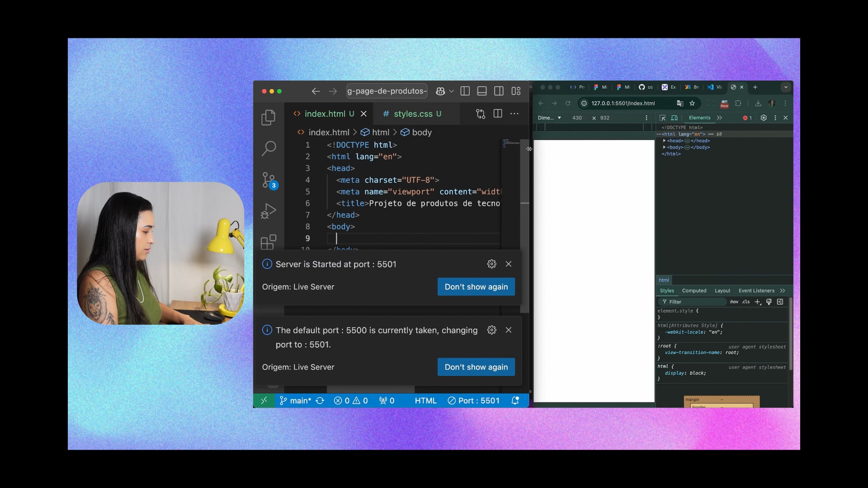Click the split editor right icon
The height and width of the screenshot is (488, 868).
pyautogui.click(x=498, y=114)
